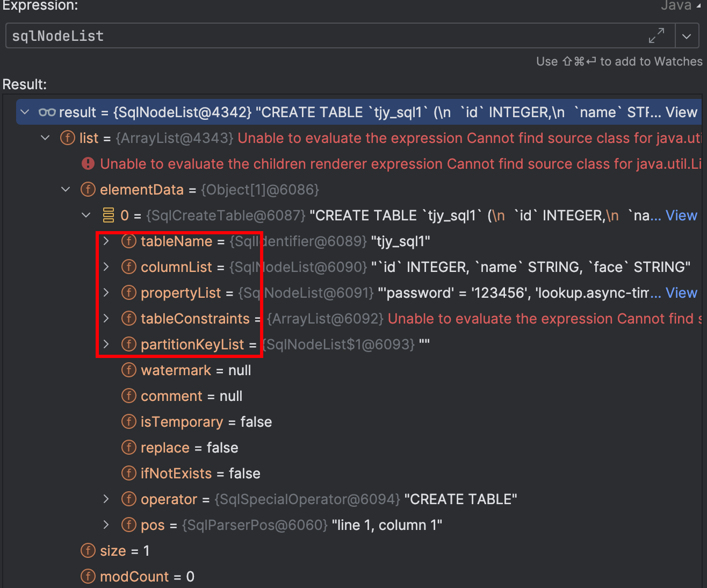
Task: Click the field icon next to size
Action: (x=88, y=551)
